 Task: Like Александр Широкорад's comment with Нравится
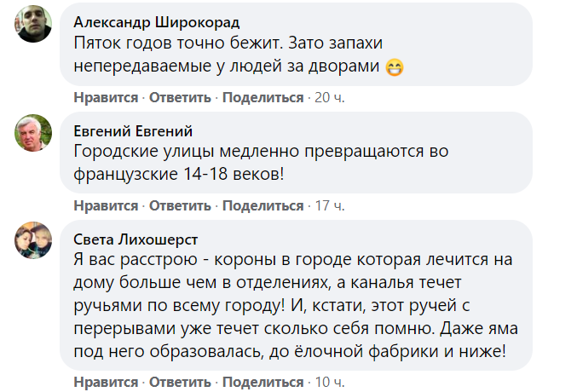click(x=106, y=97)
